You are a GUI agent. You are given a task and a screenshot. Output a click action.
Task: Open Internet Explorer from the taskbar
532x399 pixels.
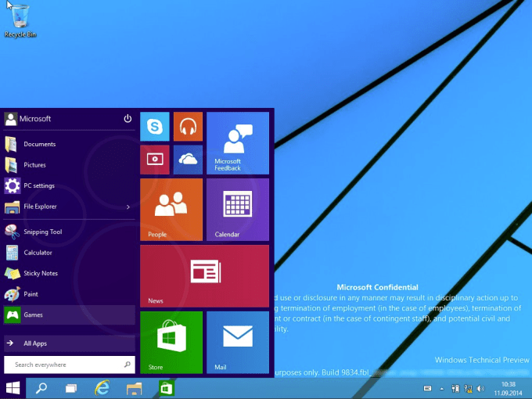click(102, 388)
